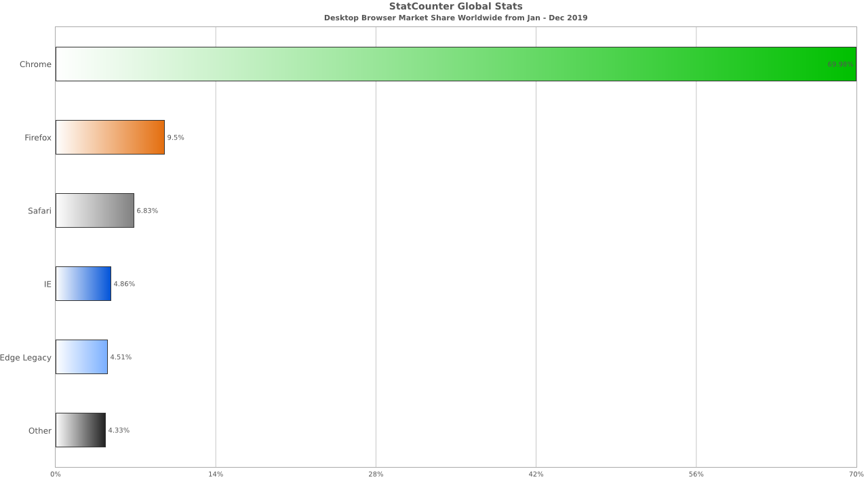The height and width of the screenshot is (488, 868).
Task: Click the 4.33% value label
Action: [119, 430]
